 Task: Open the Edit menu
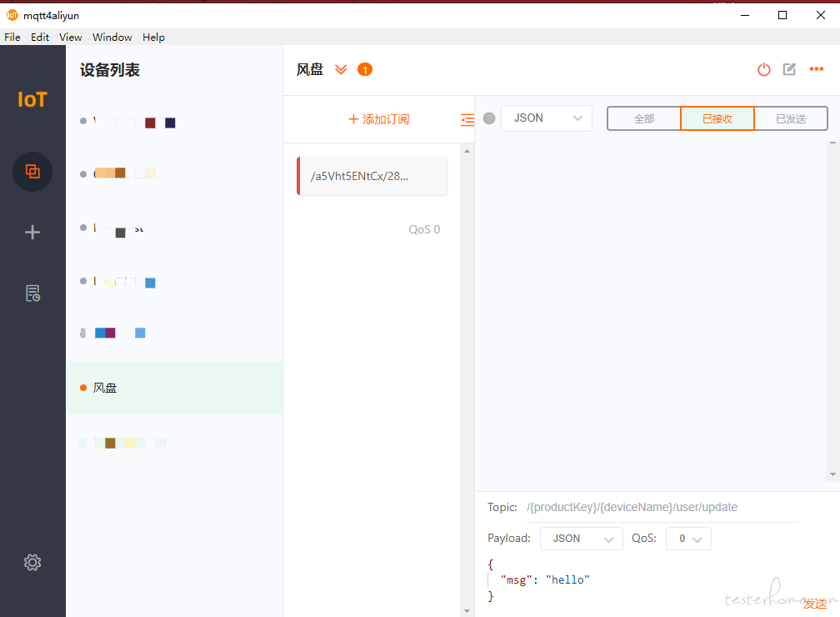[x=40, y=37]
